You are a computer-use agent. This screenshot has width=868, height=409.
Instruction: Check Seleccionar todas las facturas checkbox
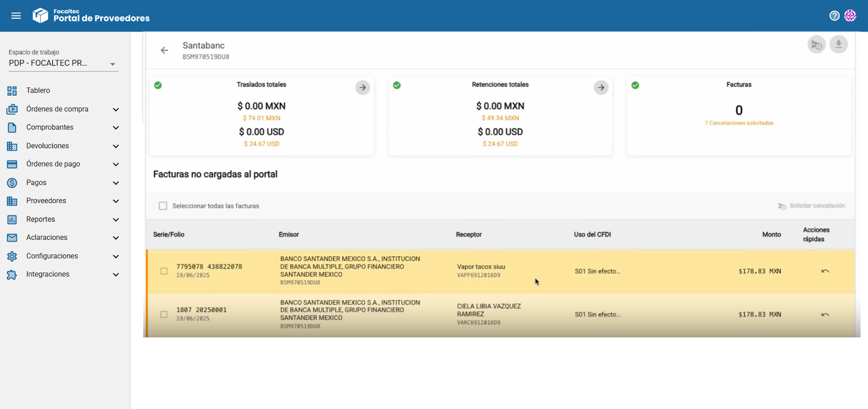[163, 206]
